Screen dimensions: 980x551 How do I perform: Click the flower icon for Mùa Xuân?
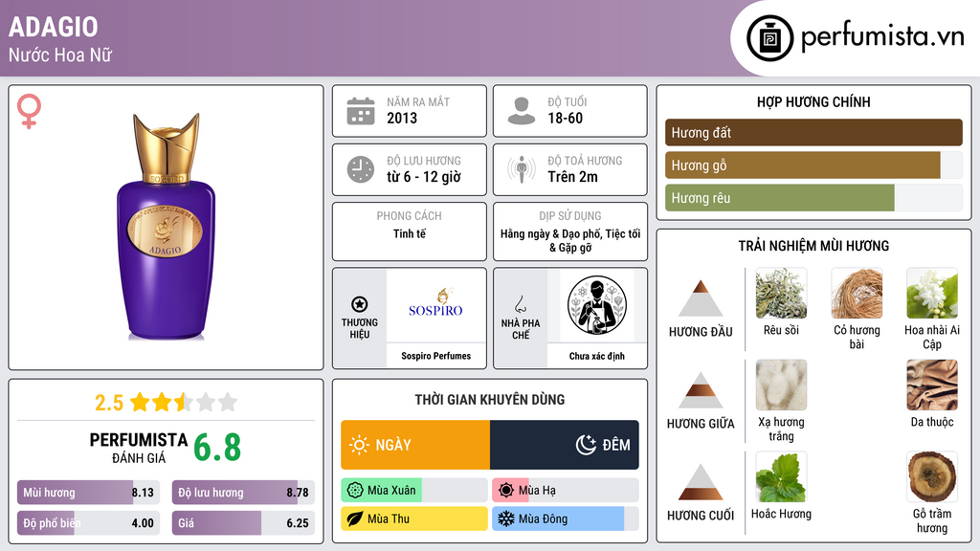pyautogui.click(x=355, y=491)
